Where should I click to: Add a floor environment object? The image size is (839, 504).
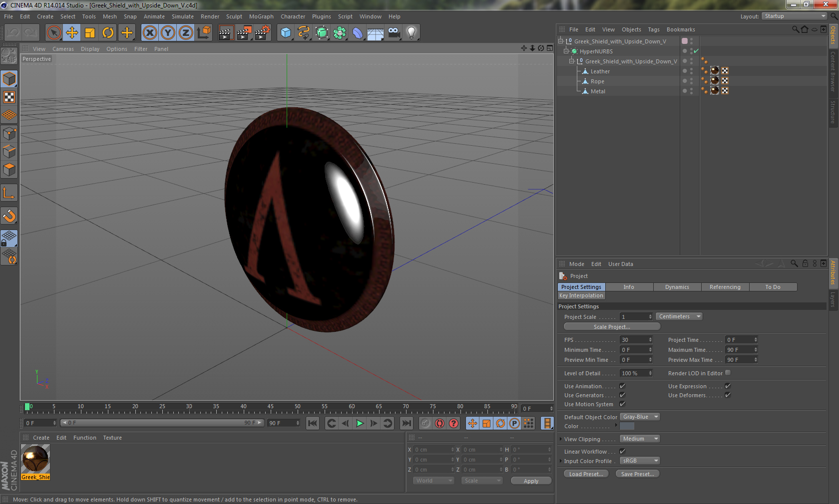click(376, 33)
